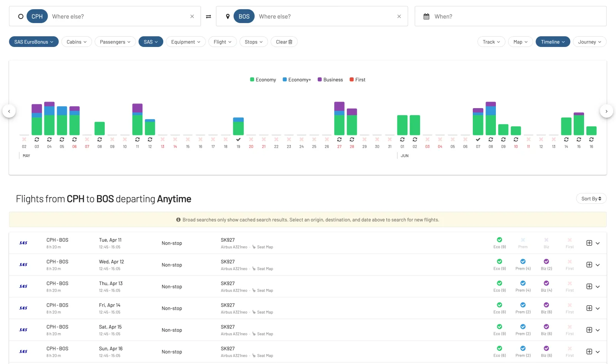Image resolution: width=616 pixels, height=364 pixels.
Task: Add Thu, Apr 13 flight to journey
Action: 589,286
